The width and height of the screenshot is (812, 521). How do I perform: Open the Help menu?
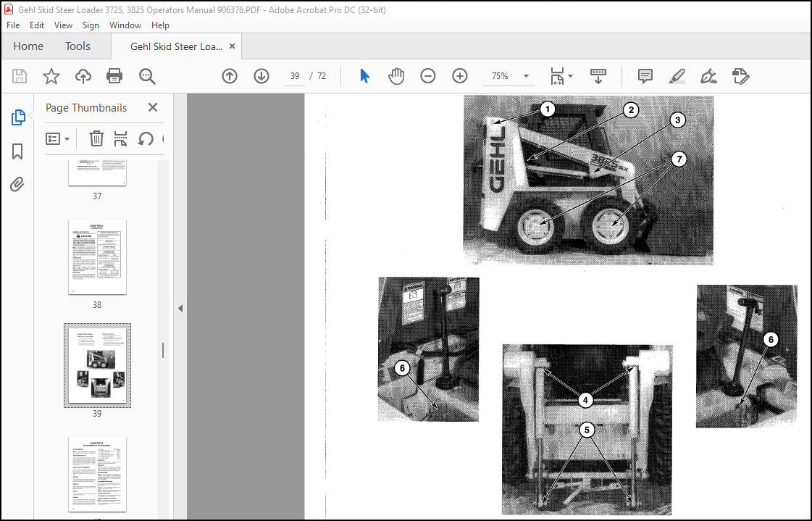(160, 25)
